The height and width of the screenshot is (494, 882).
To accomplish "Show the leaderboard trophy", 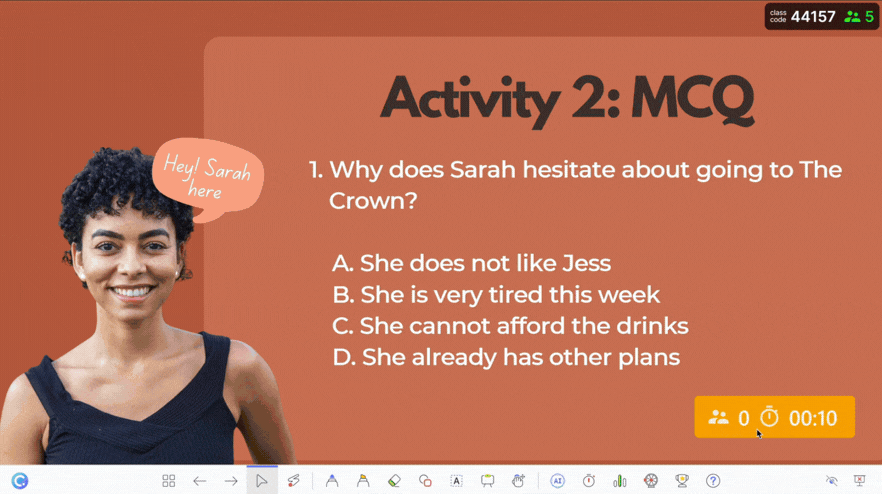I will point(682,481).
